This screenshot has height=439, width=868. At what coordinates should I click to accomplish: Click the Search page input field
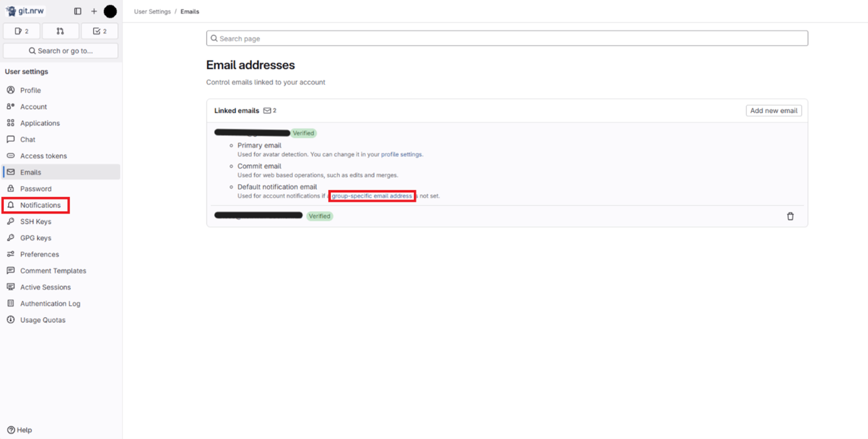click(x=507, y=38)
